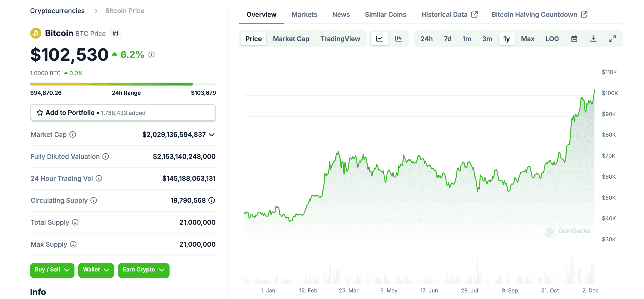Switch to the Overview tab
The height and width of the screenshot is (299, 644).
click(x=261, y=14)
